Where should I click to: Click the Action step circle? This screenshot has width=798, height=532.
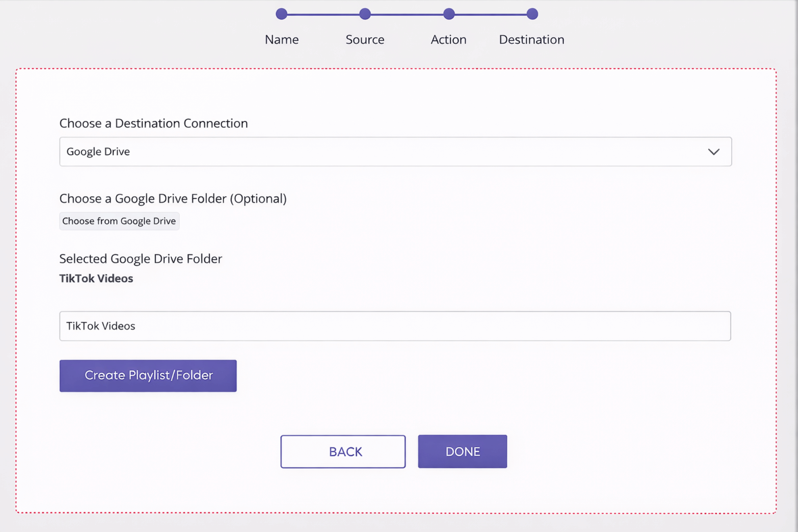tap(448, 14)
